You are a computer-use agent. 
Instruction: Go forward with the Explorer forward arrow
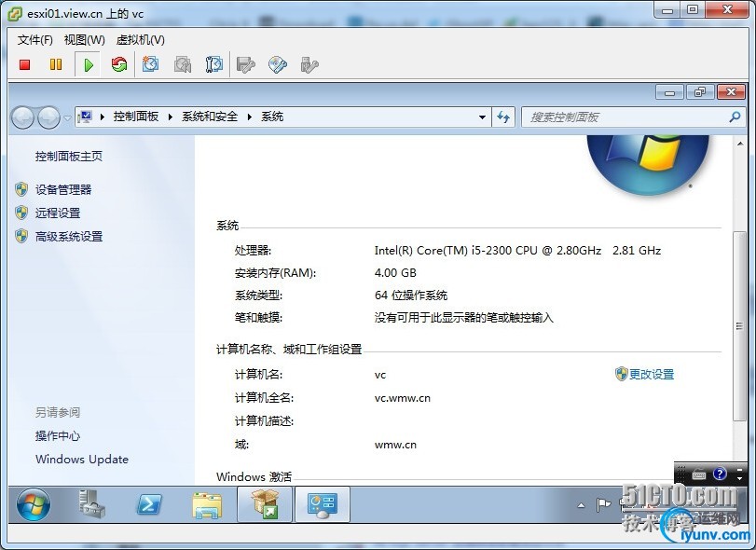click(x=48, y=117)
